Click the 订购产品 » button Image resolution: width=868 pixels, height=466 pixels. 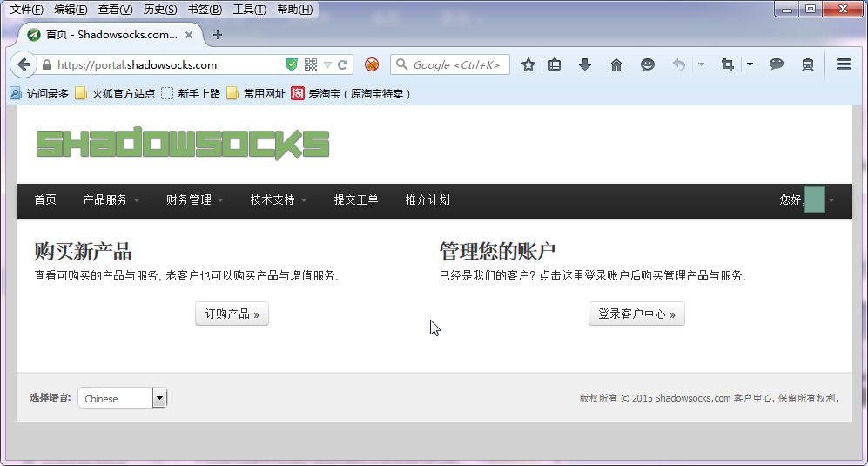coord(232,314)
